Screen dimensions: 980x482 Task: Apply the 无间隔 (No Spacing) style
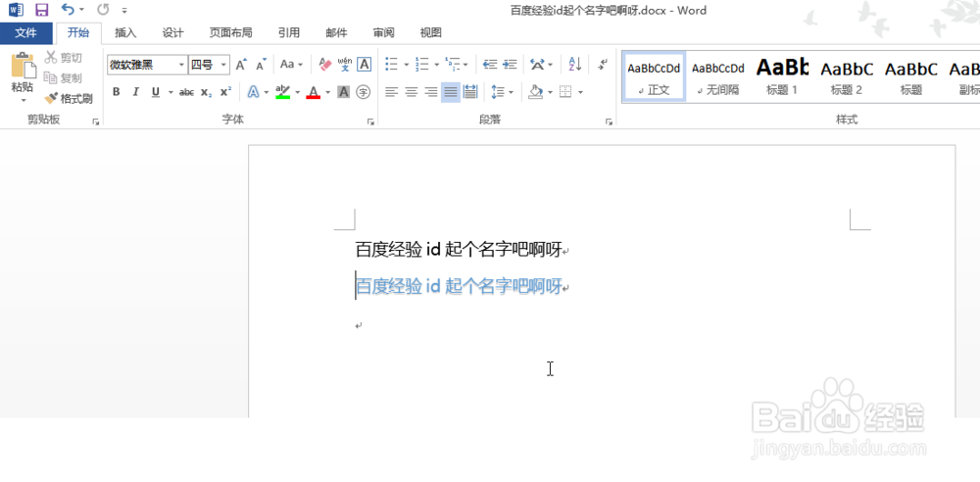[x=718, y=76]
